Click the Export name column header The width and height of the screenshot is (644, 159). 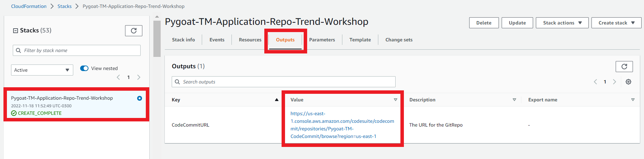543,100
